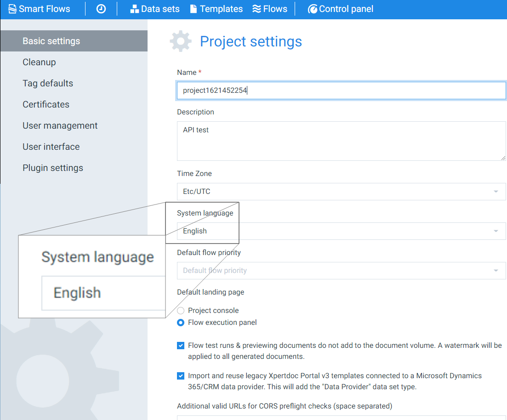Disable importing legacy Xpertdoc Portal v3 templates

point(180,375)
